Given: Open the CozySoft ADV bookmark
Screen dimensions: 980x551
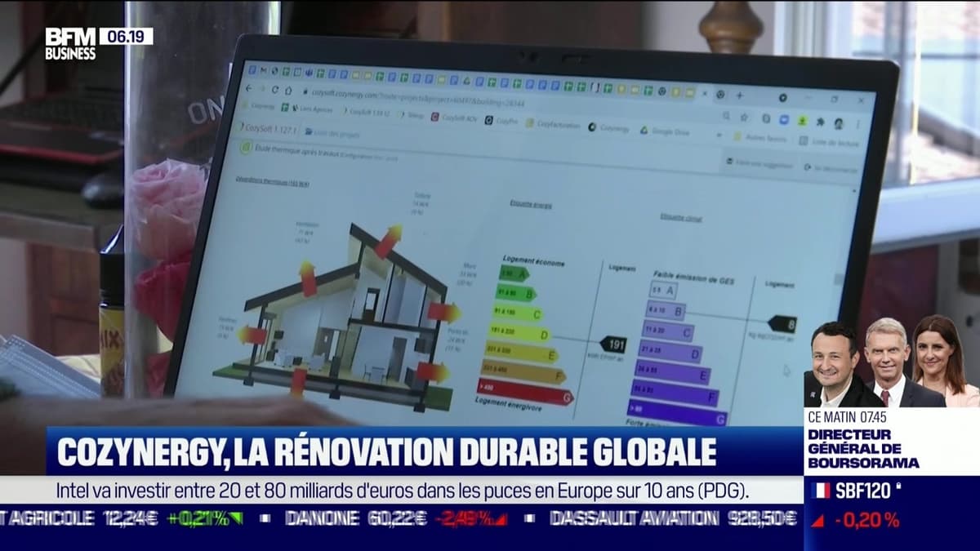Looking at the screenshot, I should [453, 118].
